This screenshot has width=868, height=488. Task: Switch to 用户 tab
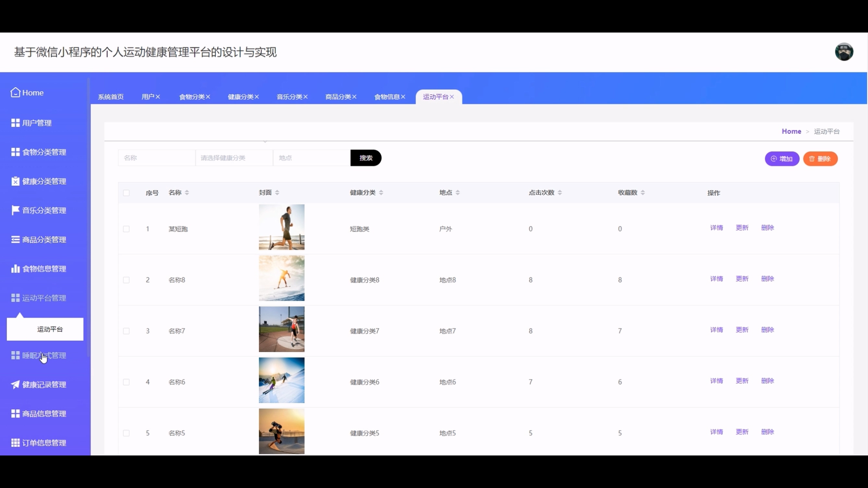point(148,97)
